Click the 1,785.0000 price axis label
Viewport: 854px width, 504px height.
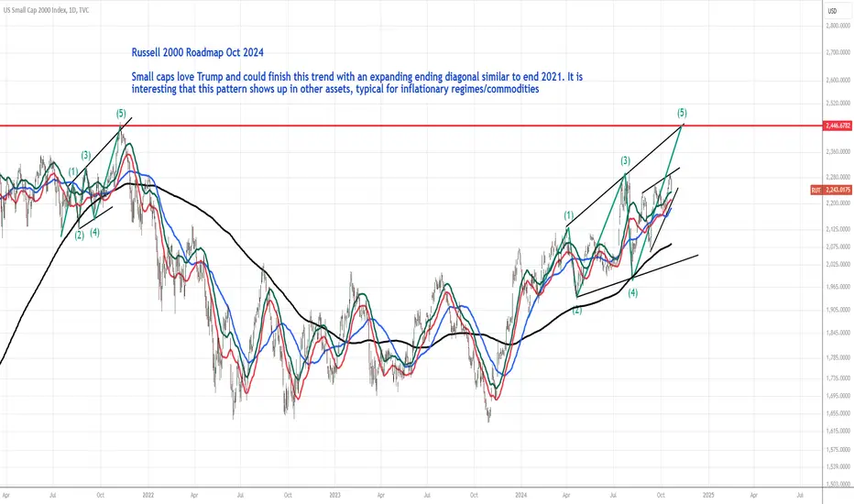click(838, 358)
